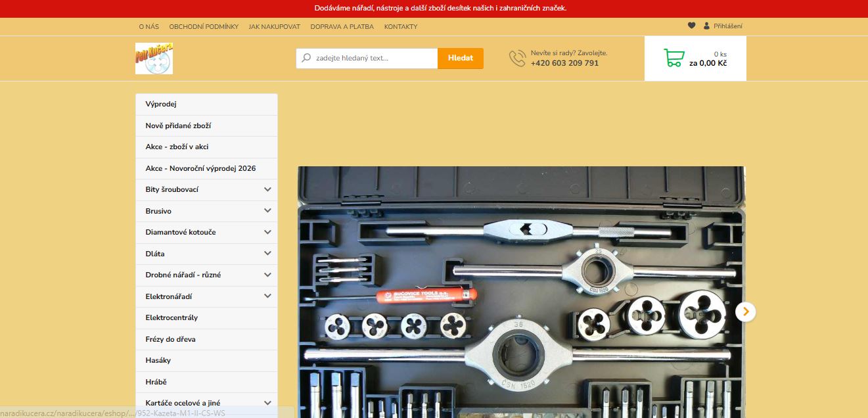
Task: Click the magnifying glass search icon
Action: 306,58
